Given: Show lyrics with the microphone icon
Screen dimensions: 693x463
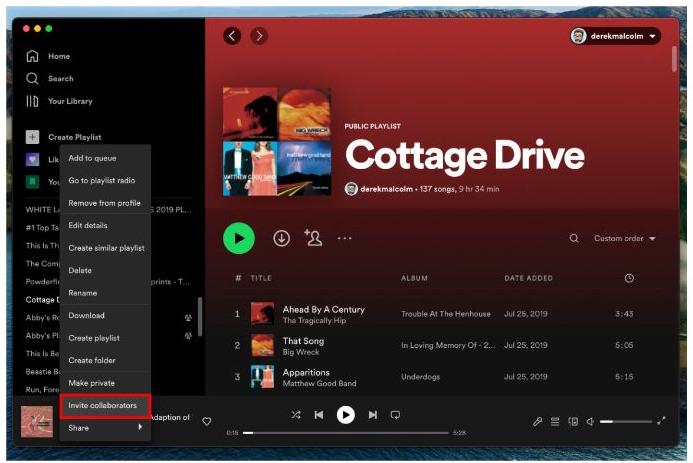Looking at the screenshot, I should coord(537,421).
